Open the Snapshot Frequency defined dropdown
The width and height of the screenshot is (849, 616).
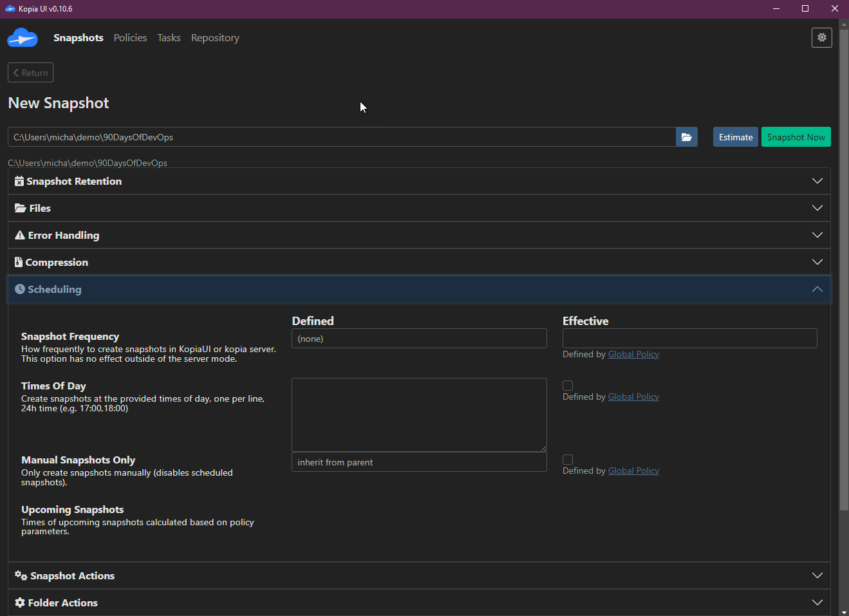(x=419, y=339)
